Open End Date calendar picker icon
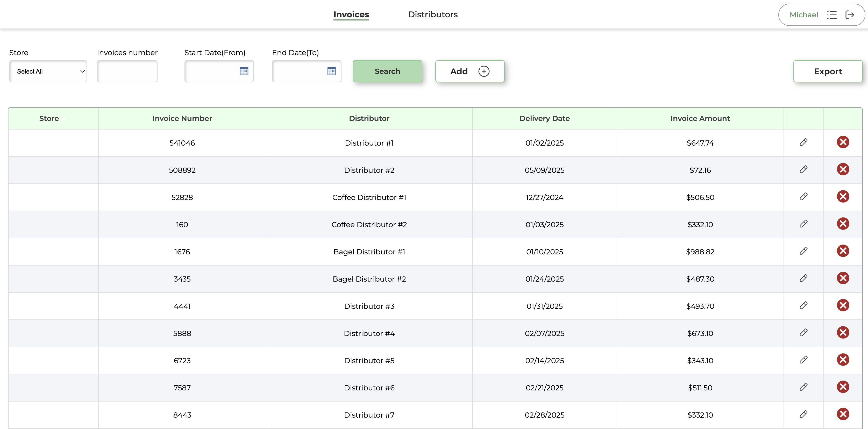Image resolution: width=868 pixels, height=429 pixels. coord(332,71)
